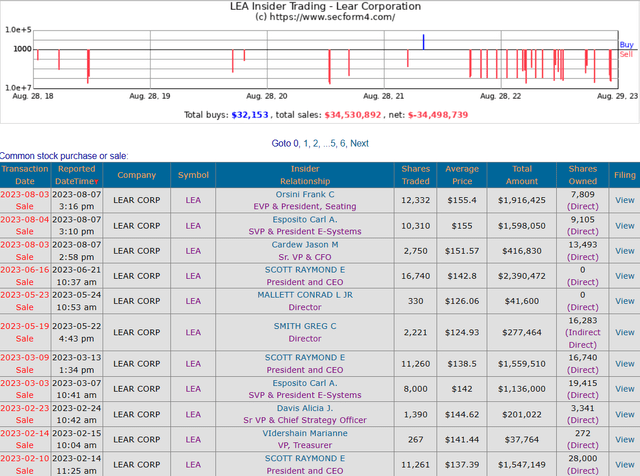The width and height of the screenshot is (640, 476).
Task: Click the Average Price column header
Action: click(462, 175)
